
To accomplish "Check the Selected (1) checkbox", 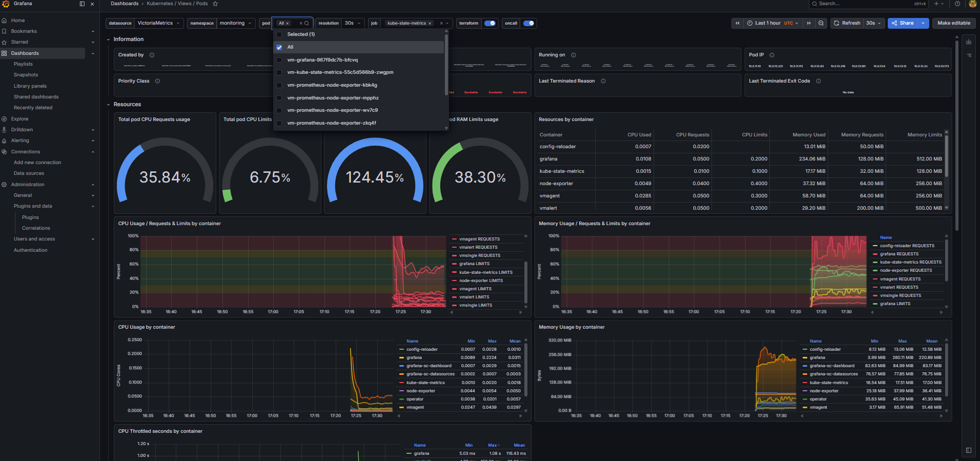I will pos(279,34).
